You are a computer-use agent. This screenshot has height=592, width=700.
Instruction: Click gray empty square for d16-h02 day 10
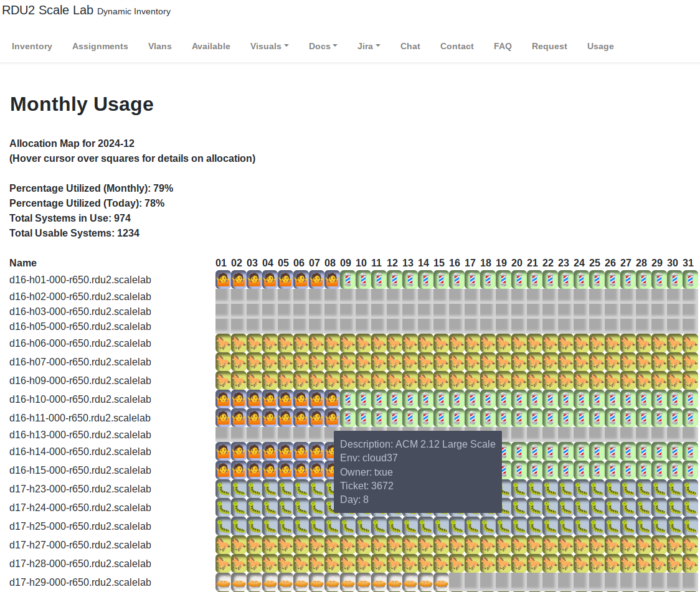[363, 296]
